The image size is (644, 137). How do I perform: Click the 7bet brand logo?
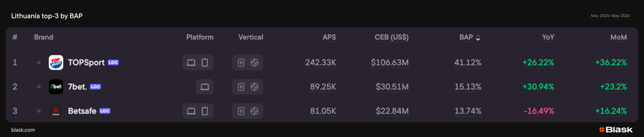pos(56,87)
